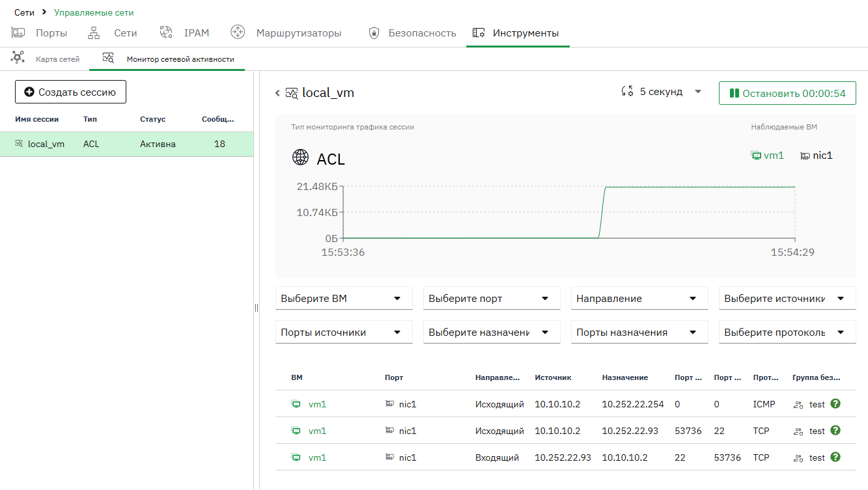Click the Инструменты tools icon
The height and width of the screenshot is (490, 868).
479,33
